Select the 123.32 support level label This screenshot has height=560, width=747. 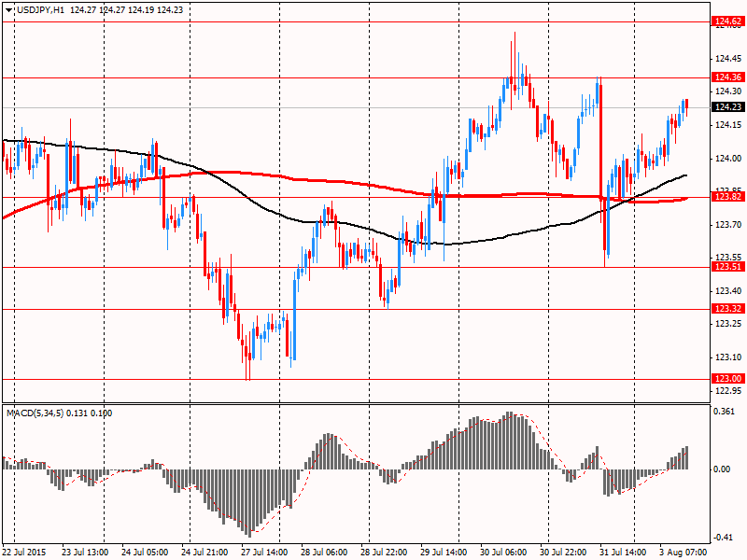pyautogui.click(x=727, y=309)
